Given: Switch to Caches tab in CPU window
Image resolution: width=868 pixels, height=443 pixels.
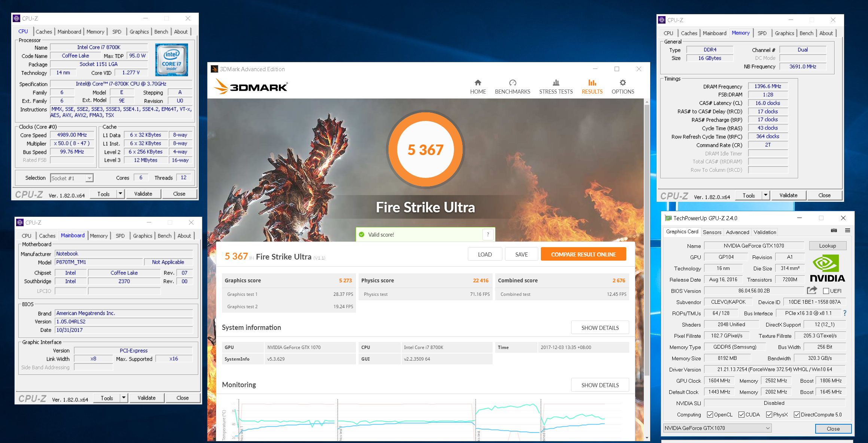Looking at the screenshot, I should point(44,32).
